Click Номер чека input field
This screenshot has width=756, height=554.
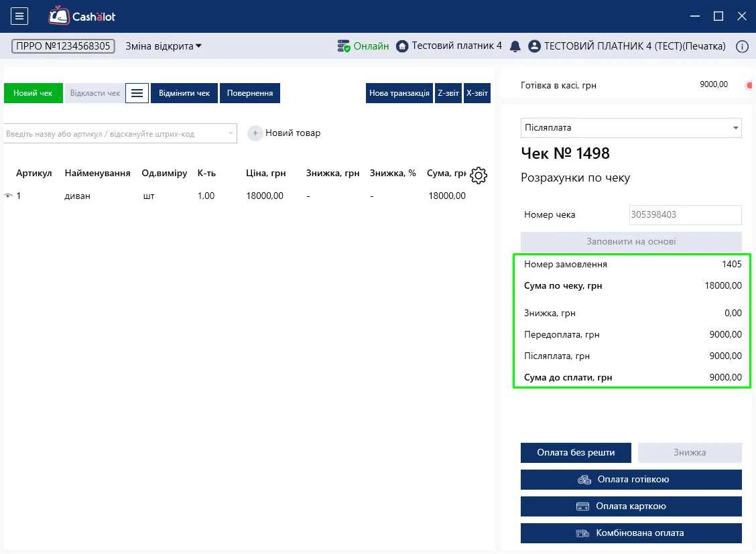tap(685, 215)
